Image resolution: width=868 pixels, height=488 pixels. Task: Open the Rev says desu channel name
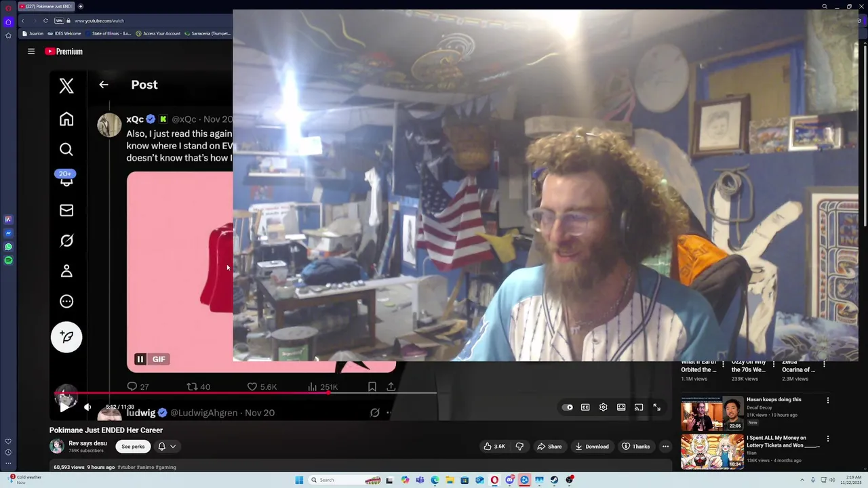(x=87, y=443)
